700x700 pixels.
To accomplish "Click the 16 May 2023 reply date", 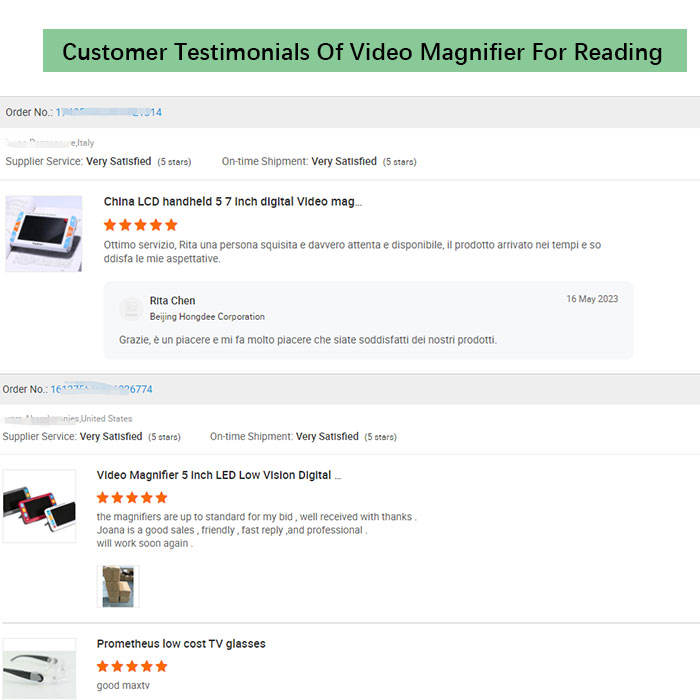I will coord(593,299).
